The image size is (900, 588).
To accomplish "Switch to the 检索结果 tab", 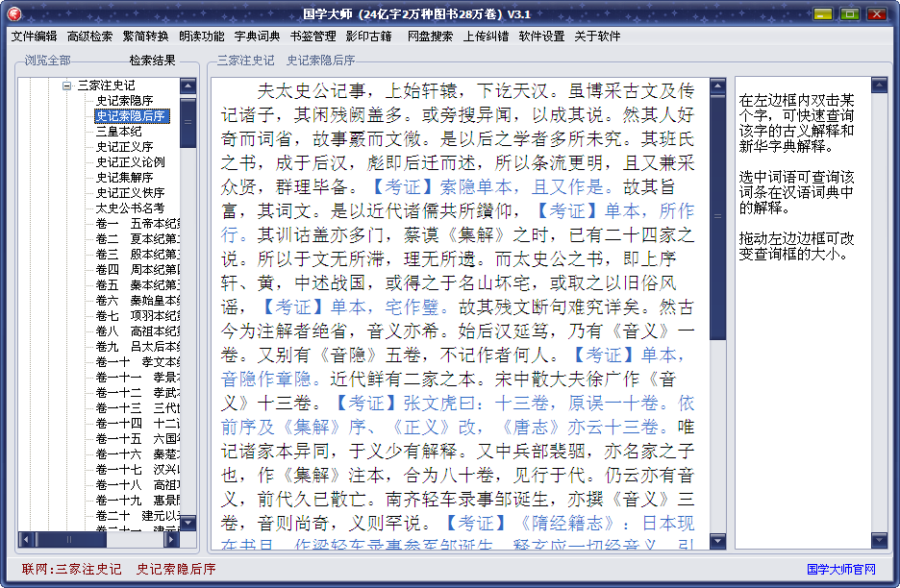I will point(152,61).
